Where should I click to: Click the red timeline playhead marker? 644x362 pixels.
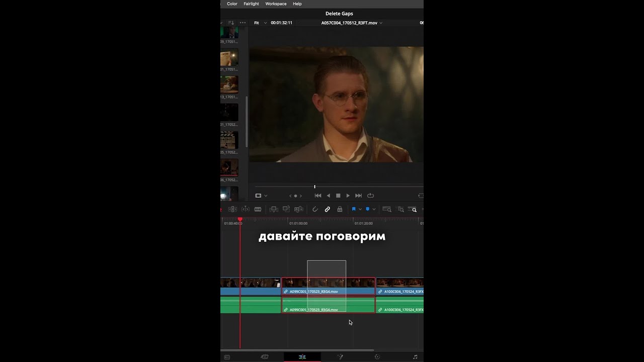coord(240,219)
